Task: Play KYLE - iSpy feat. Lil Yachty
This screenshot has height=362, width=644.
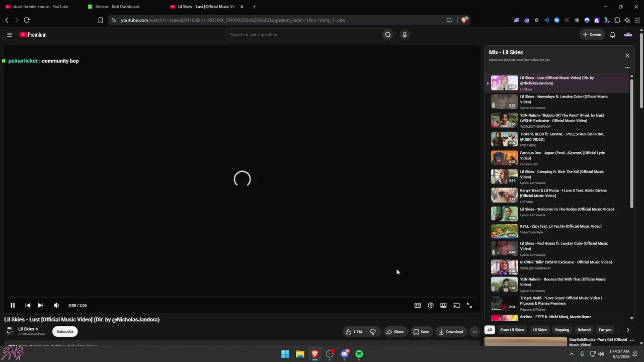Action: 557,230
